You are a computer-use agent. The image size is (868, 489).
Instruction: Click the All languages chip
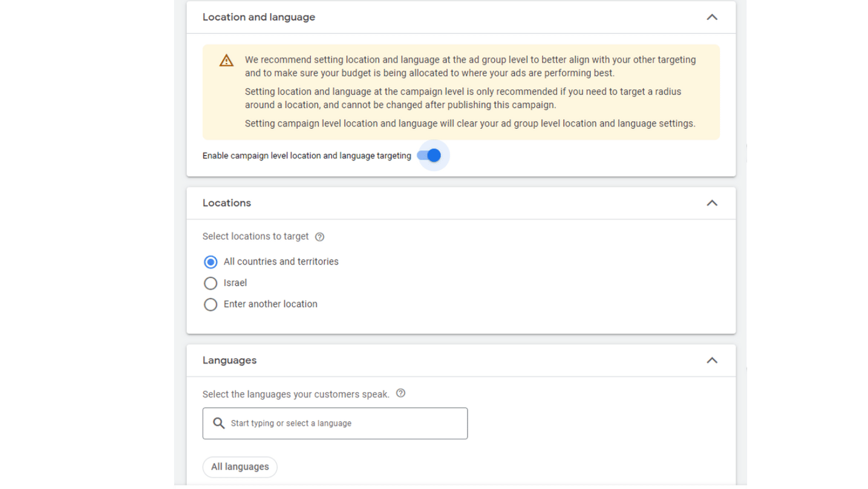(x=240, y=467)
